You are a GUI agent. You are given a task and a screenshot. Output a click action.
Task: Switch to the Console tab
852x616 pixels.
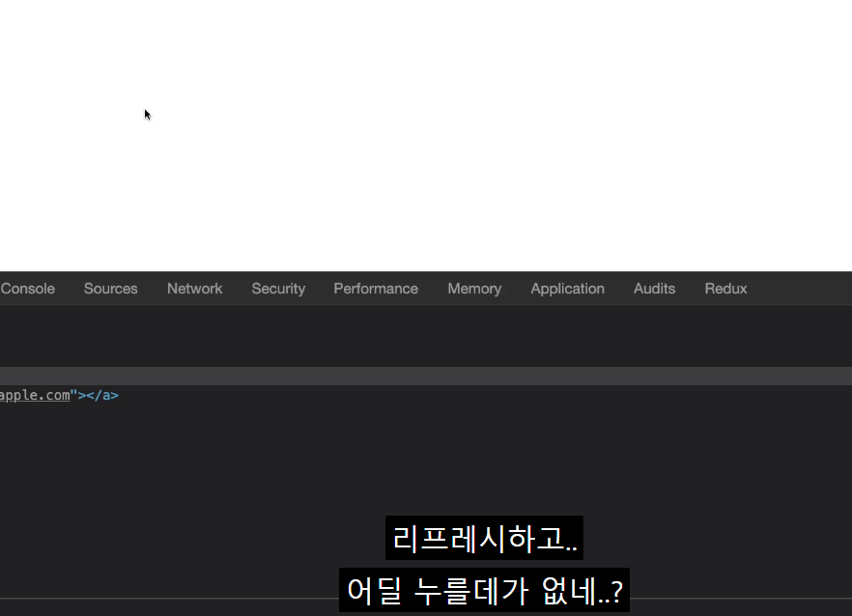point(28,289)
